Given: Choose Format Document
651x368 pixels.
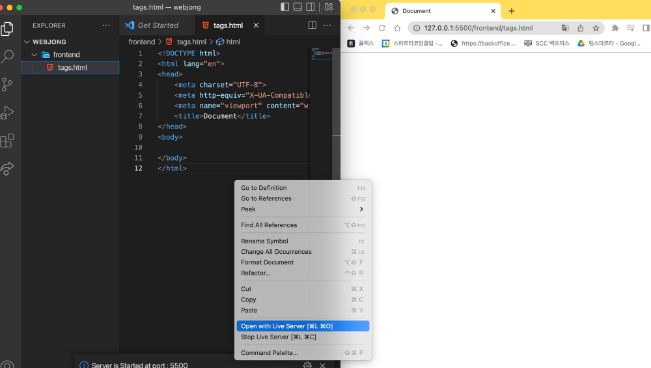Looking at the screenshot, I should (303, 263).
